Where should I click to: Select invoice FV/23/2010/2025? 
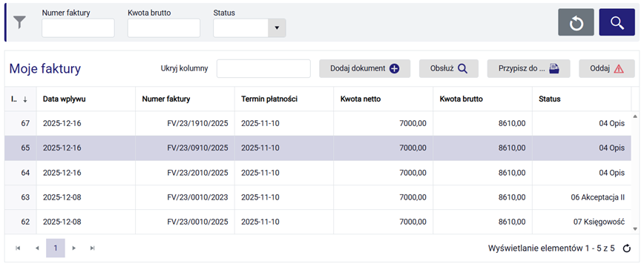click(197, 173)
